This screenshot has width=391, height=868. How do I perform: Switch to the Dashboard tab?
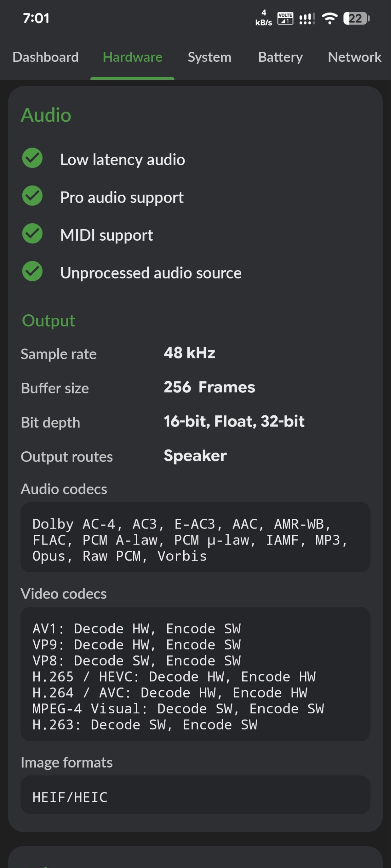[45, 57]
